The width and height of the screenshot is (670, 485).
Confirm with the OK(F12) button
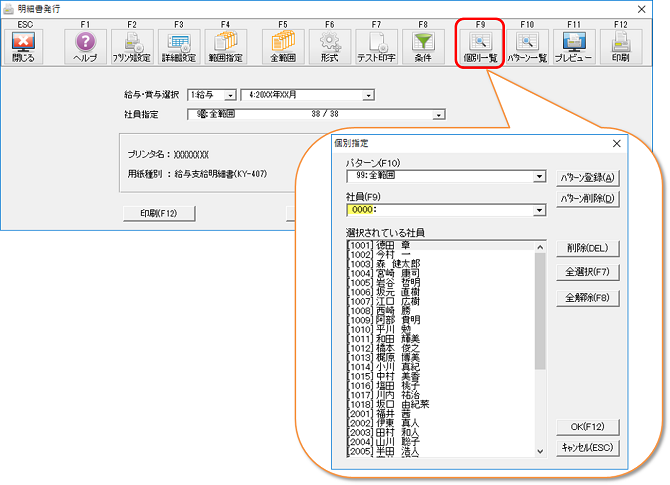(588, 428)
